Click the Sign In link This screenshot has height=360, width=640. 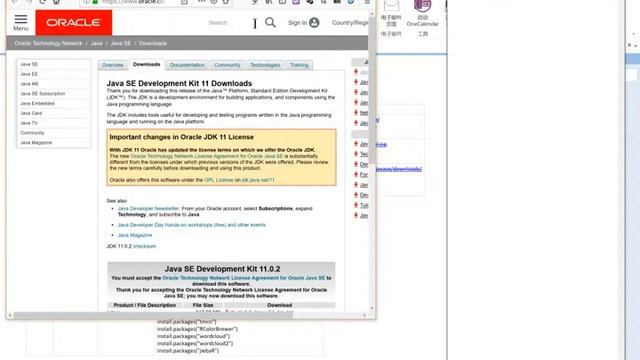coord(297,22)
